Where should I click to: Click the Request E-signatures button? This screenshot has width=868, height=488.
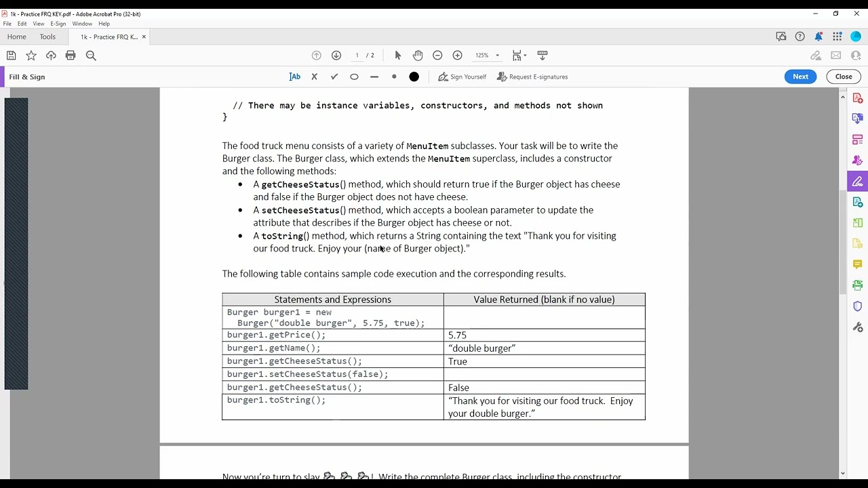click(532, 77)
